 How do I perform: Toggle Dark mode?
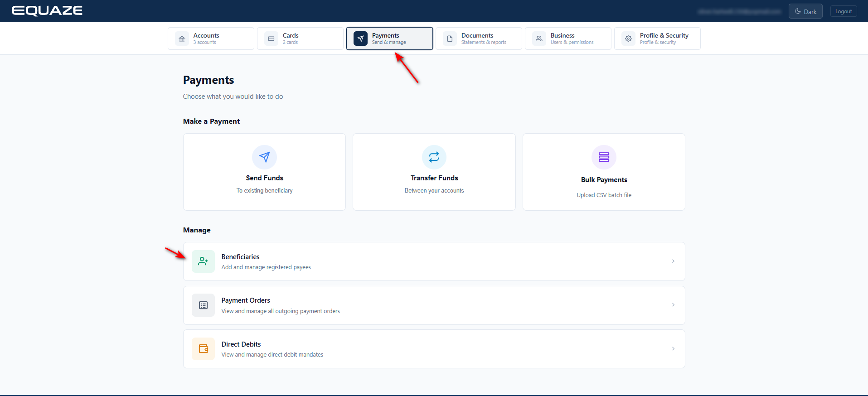805,11
